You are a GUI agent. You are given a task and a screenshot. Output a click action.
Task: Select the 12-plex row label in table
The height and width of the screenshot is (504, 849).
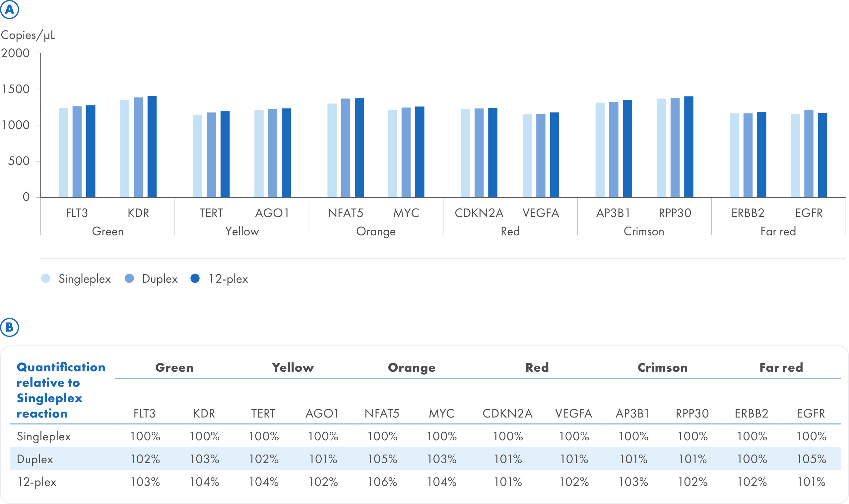37,482
